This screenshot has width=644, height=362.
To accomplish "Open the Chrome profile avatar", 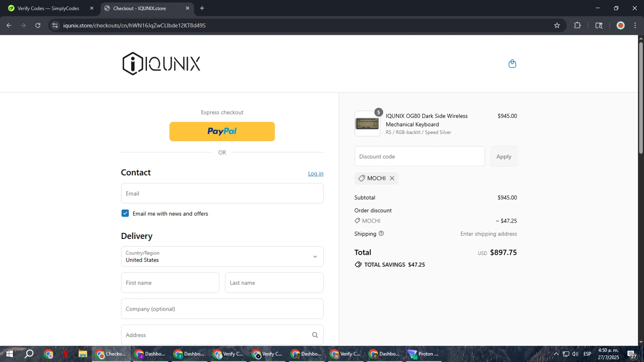I will [x=620, y=25].
